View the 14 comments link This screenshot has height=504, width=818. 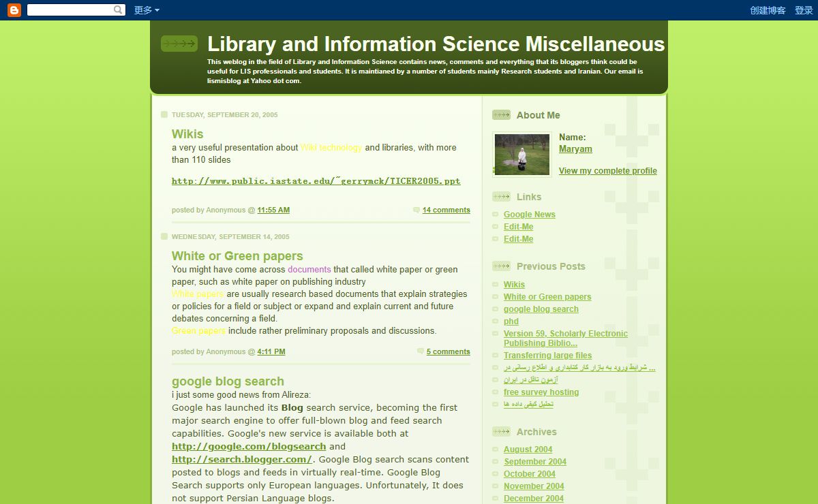[x=446, y=210]
